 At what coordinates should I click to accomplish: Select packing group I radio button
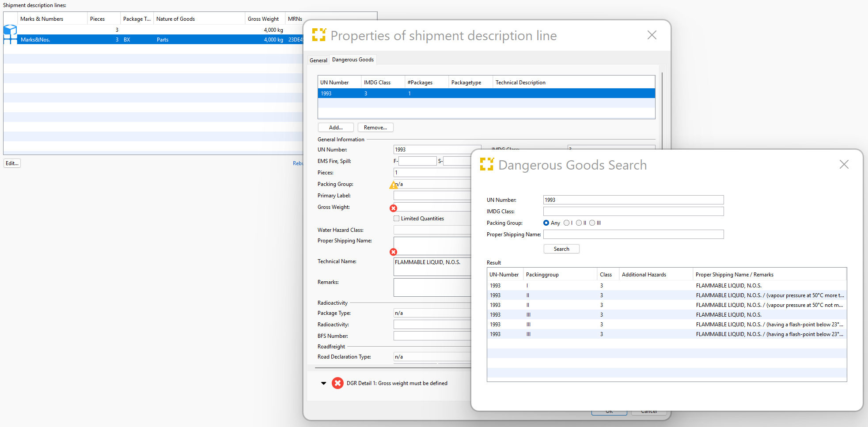566,223
